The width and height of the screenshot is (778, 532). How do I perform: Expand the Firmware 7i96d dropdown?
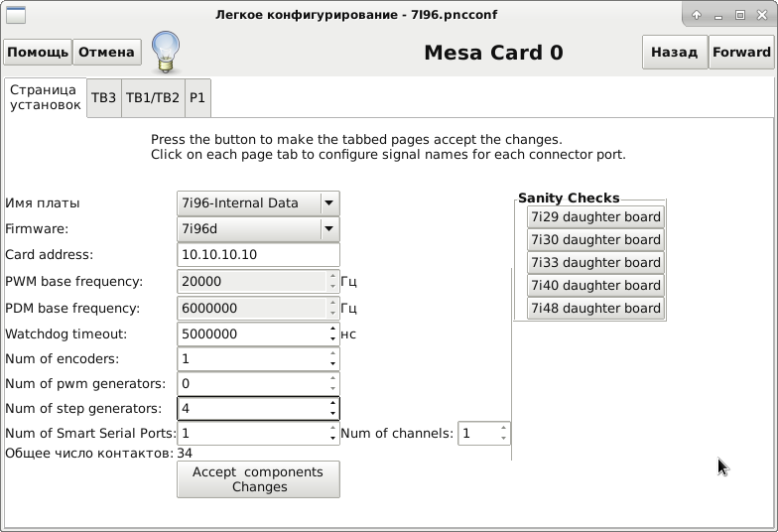(x=258, y=229)
